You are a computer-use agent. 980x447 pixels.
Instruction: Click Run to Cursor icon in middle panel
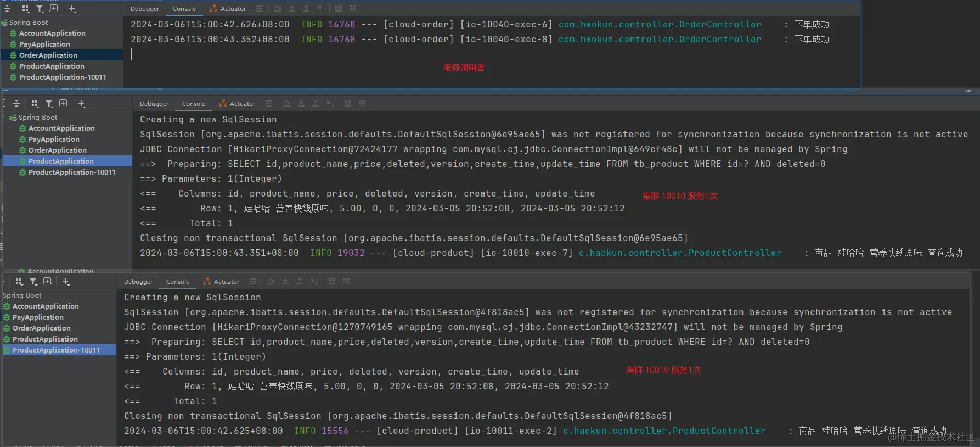[x=330, y=104]
